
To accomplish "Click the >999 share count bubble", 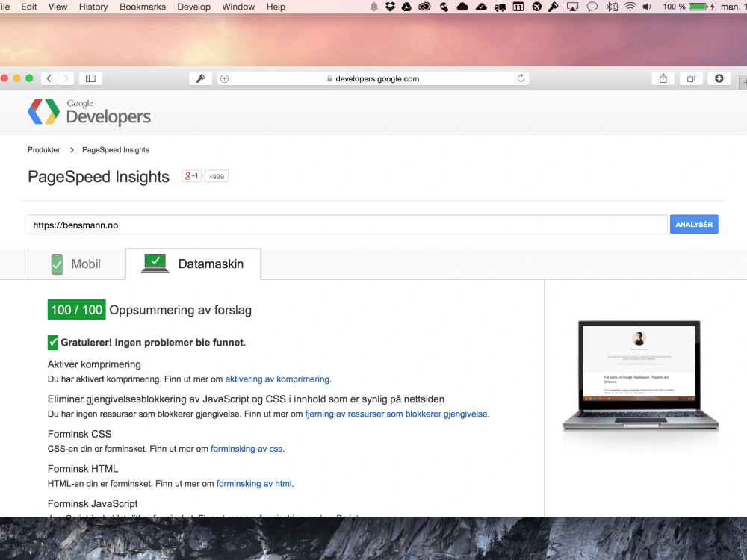I will [217, 177].
